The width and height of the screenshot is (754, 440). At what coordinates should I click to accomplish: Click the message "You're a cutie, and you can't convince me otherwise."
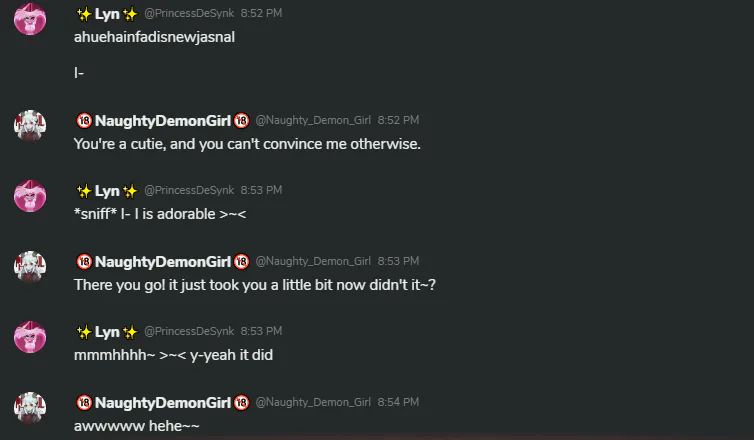coord(247,144)
